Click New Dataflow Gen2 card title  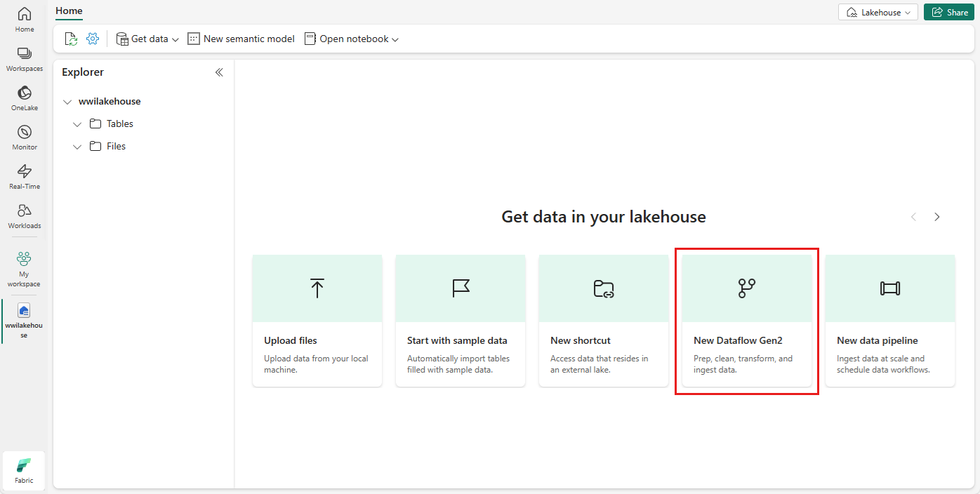[738, 340]
